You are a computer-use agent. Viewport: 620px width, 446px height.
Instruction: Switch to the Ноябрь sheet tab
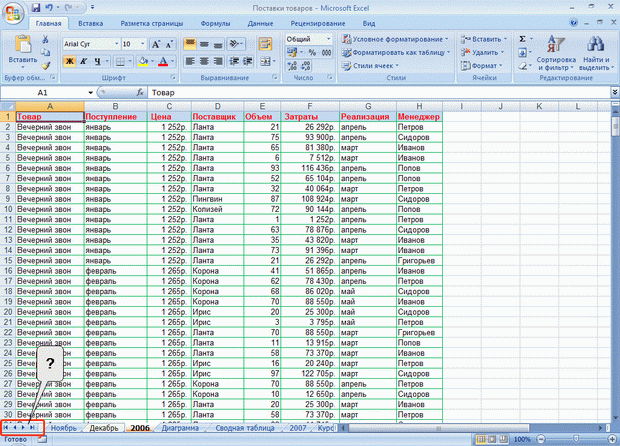click(64, 428)
